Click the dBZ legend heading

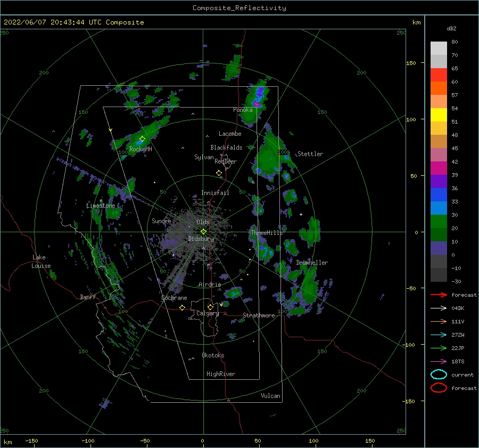(451, 28)
